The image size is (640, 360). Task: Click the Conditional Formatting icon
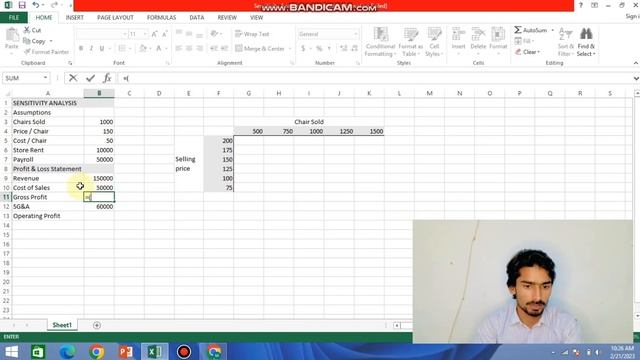[380, 34]
